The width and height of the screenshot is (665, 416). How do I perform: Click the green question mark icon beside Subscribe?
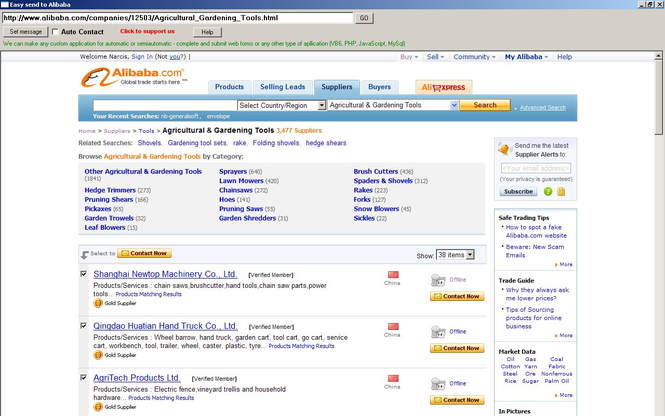point(548,192)
